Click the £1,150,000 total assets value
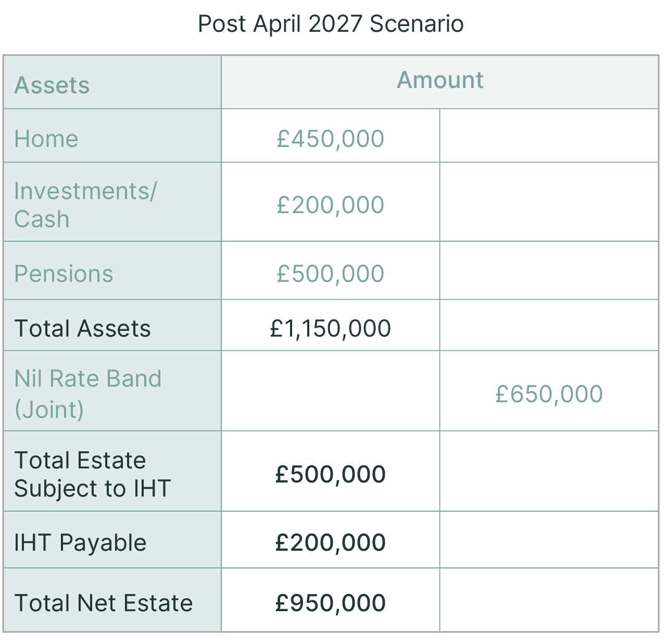Screen dimensions: 667x644 [330, 329]
